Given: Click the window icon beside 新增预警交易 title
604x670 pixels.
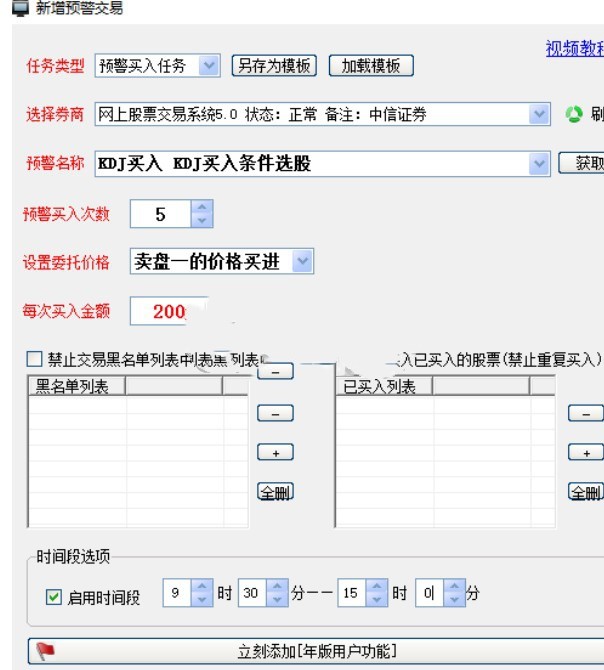Looking at the screenshot, I should pyautogui.click(x=20, y=8).
